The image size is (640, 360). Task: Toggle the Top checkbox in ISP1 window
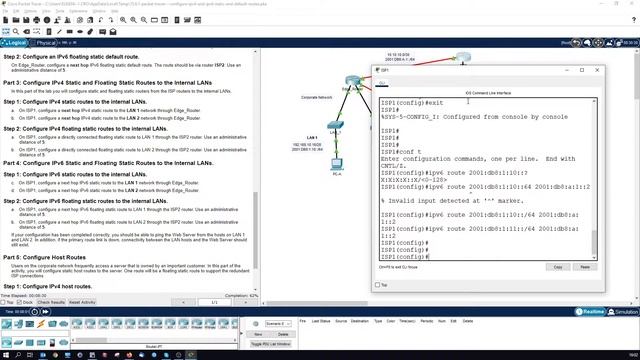[378, 285]
